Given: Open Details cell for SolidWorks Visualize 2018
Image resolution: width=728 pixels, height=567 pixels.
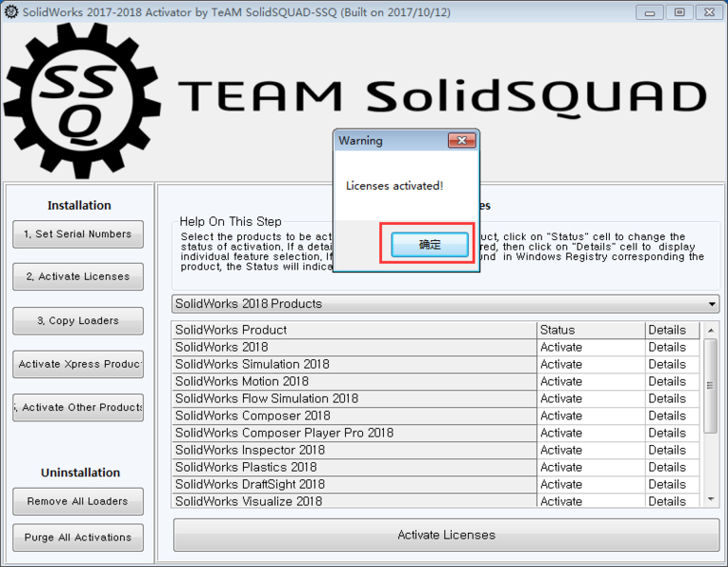Looking at the screenshot, I should (x=672, y=501).
